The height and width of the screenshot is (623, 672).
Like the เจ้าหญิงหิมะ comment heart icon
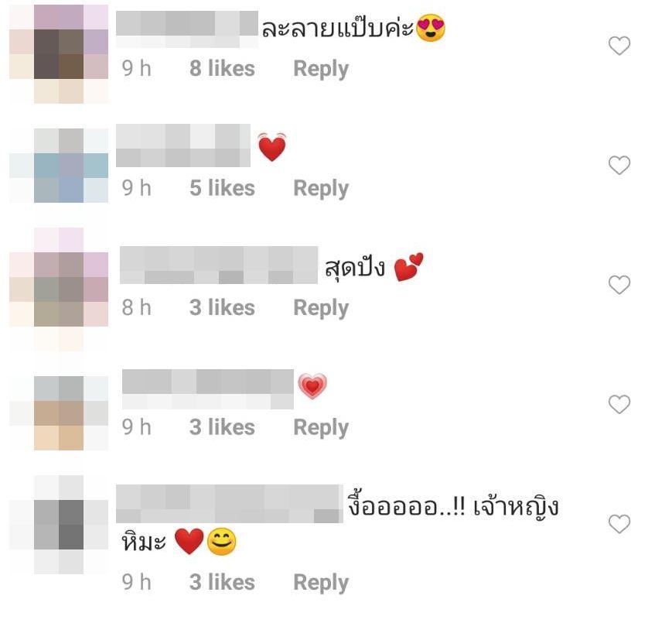tap(619, 524)
